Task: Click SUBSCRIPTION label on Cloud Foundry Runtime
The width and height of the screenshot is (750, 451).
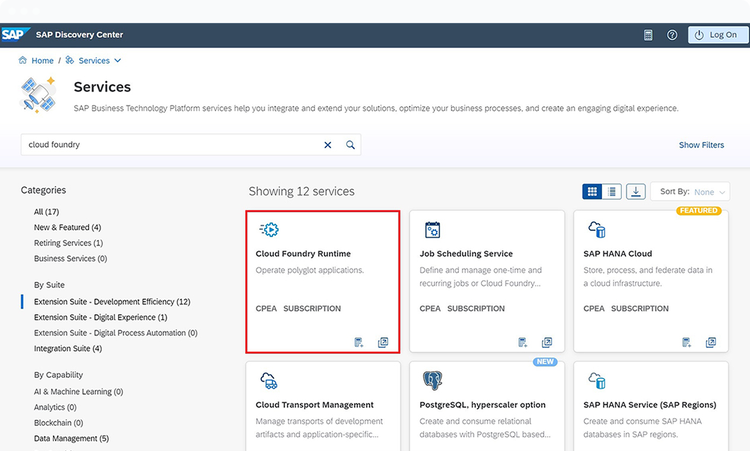Action: pos(312,309)
